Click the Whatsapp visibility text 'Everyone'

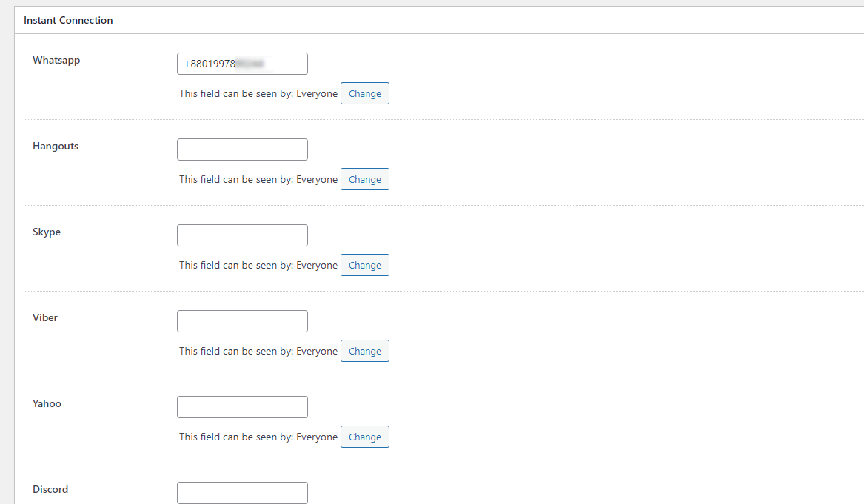(317, 94)
